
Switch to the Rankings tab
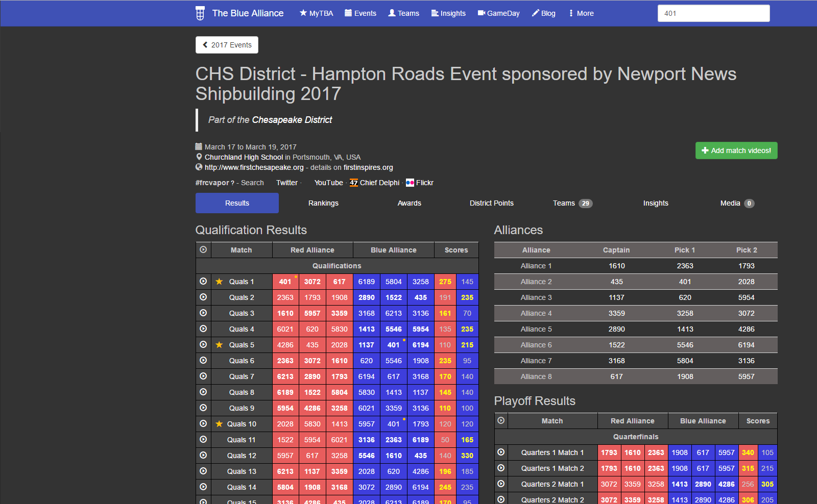coord(323,203)
